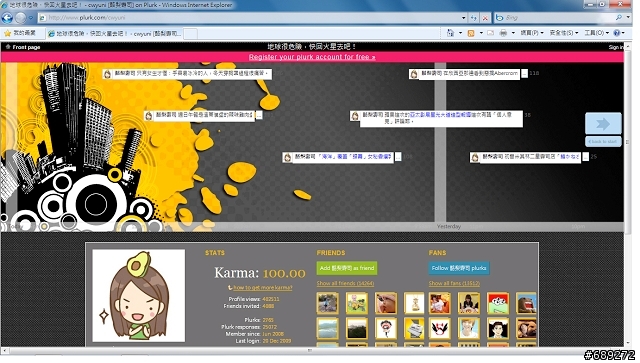Select the open Plurk browser tab
Image resolution: width=640 pixels, height=363 pixels.
(x=114, y=33)
